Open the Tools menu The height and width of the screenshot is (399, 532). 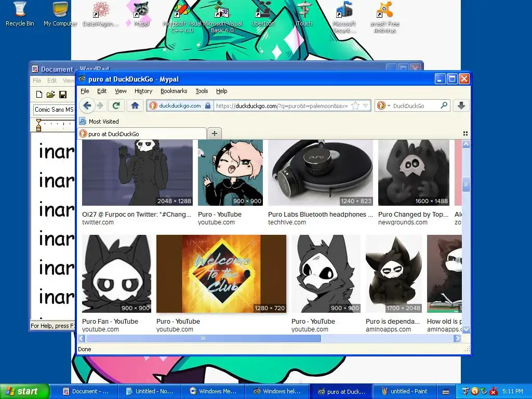coord(202,91)
